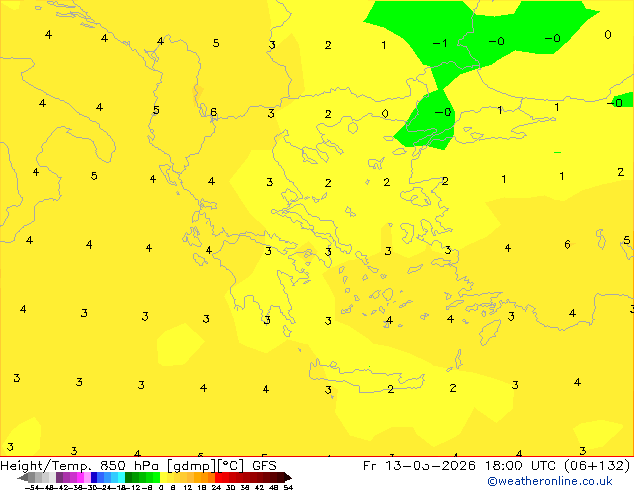Click the -54 value on the color scale
This screenshot has width=634, height=490.
point(32,487)
